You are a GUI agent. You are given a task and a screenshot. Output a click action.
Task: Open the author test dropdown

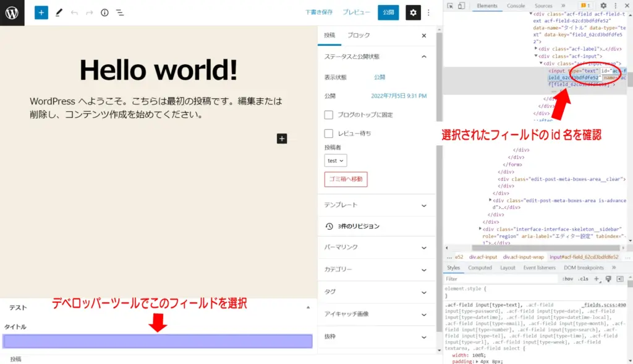point(336,161)
